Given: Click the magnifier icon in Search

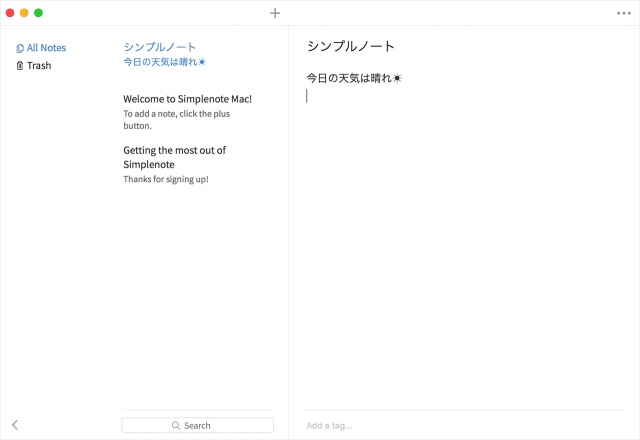Looking at the screenshot, I should point(176,425).
